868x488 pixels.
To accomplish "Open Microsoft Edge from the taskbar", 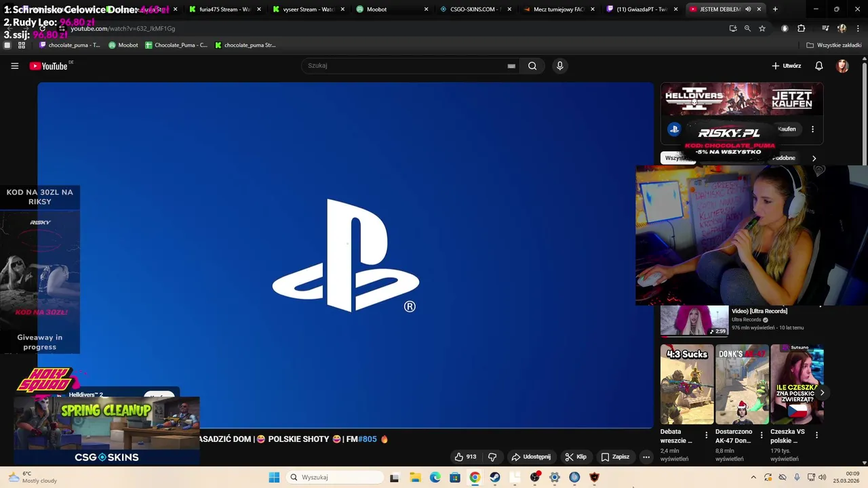I will [x=435, y=477].
